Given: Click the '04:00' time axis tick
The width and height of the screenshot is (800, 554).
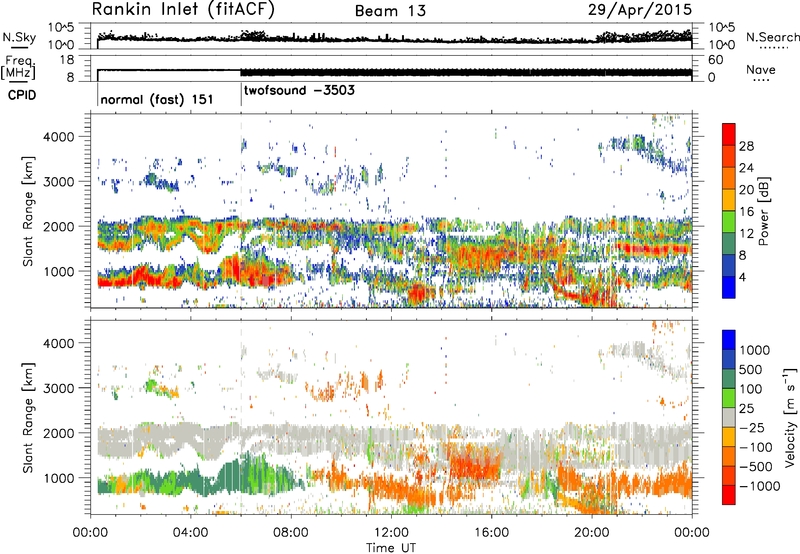Looking at the screenshot, I should (190, 533).
